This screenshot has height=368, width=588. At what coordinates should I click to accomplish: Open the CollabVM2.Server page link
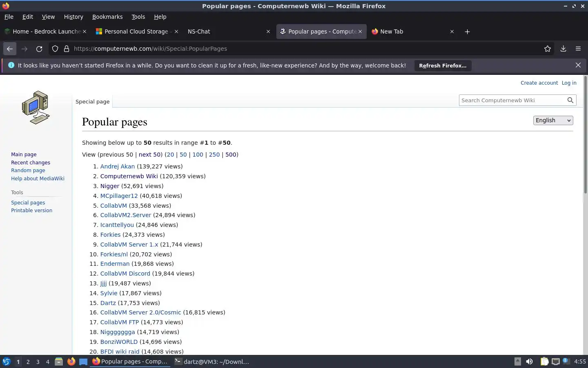coord(126,215)
